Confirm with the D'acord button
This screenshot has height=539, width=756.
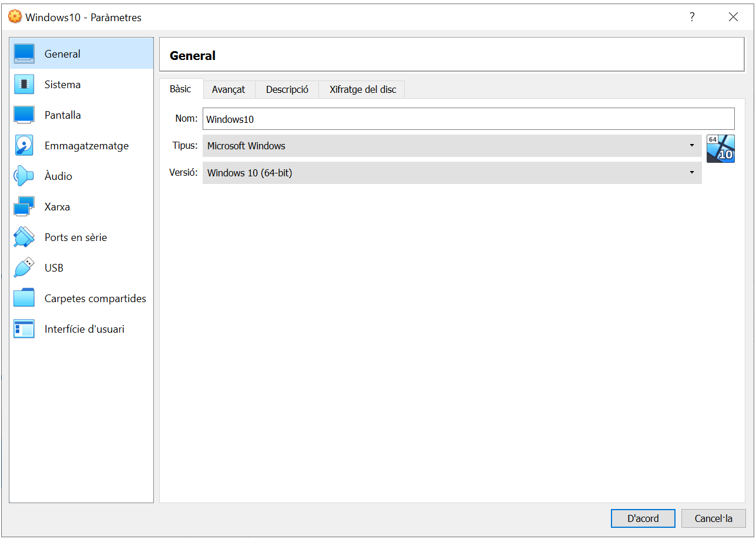pyautogui.click(x=643, y=518)
